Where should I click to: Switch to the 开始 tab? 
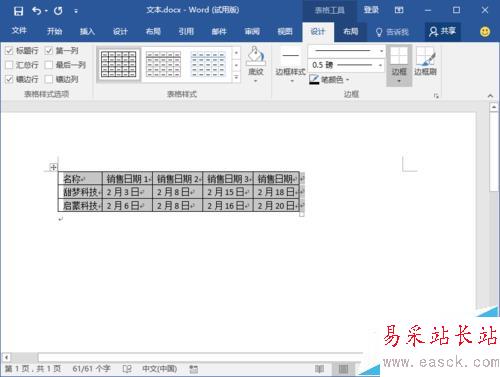(x=54, y=31)
